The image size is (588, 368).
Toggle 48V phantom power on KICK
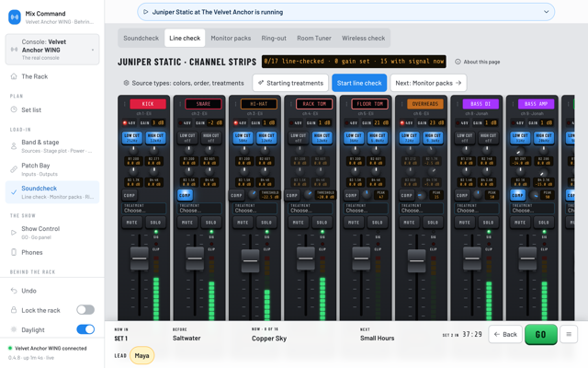(129, 122)
